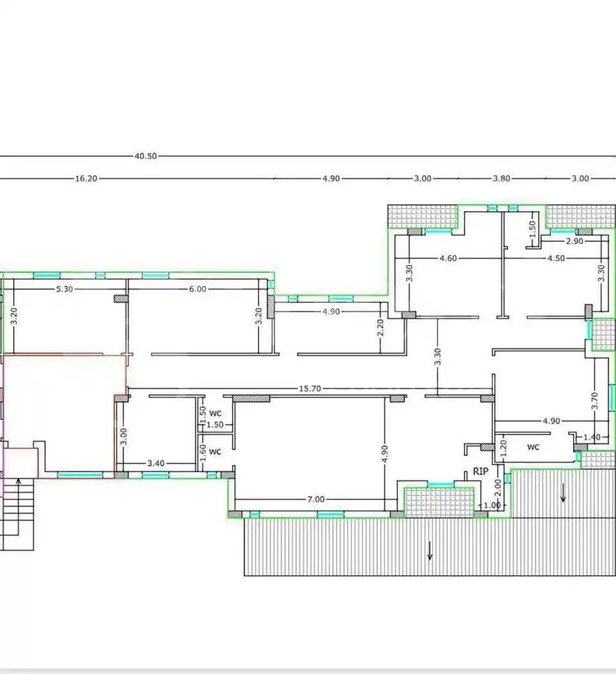Image resolution: width=616 pixels, height=674 pixels.
Task: Click the 2.90 dimension value
Action: coord(574,241)
